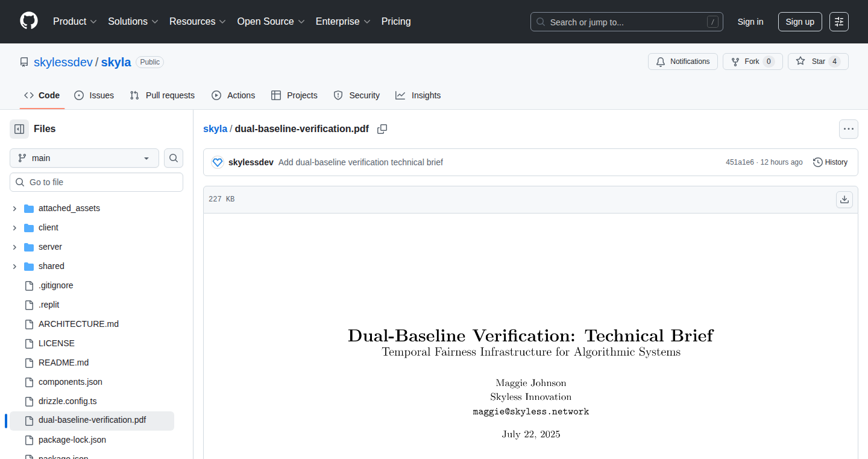Click skylessdev avatar in commit row

(218, 162)
